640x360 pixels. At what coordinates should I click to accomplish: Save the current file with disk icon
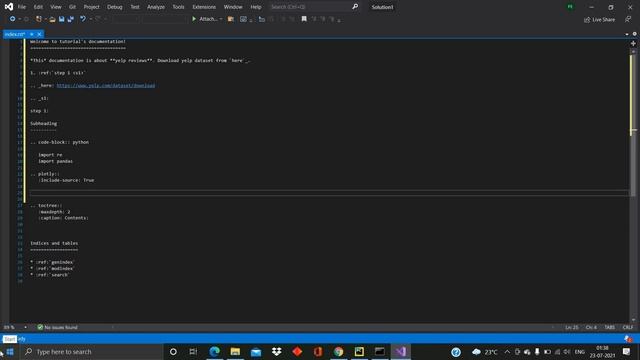coord(62,19)
